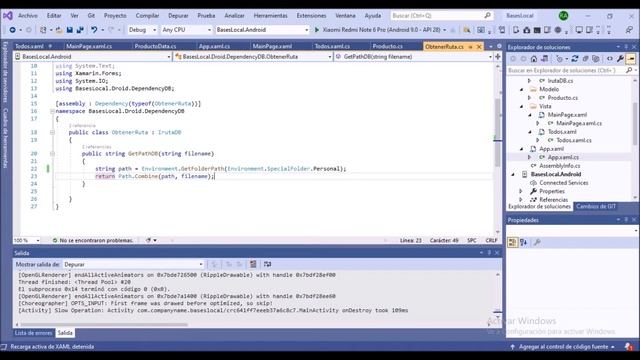
Task: Switch to the ProductoData.cs tab
Action: click(x=155, y=47)
